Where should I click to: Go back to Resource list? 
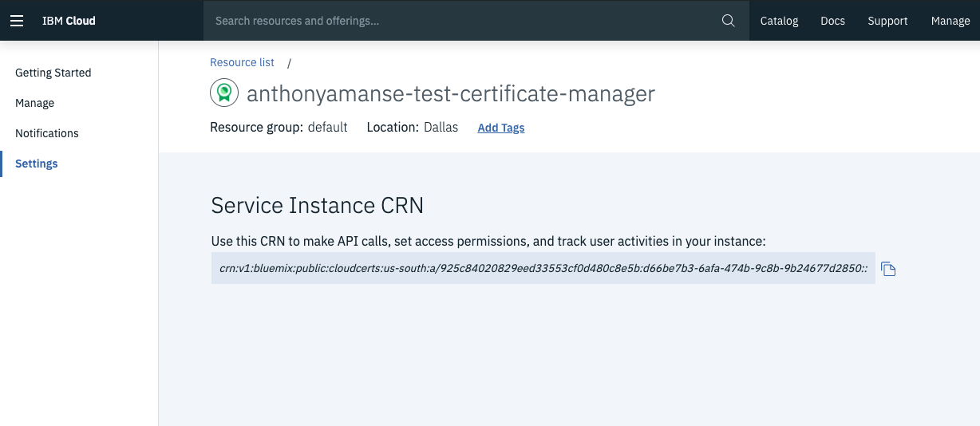[242, 62]
